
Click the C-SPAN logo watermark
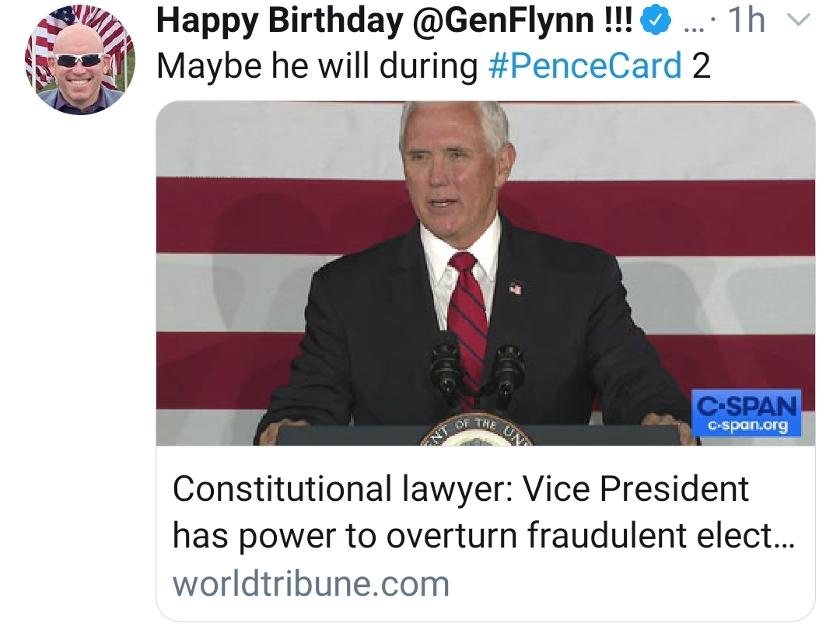click(746, 405)
